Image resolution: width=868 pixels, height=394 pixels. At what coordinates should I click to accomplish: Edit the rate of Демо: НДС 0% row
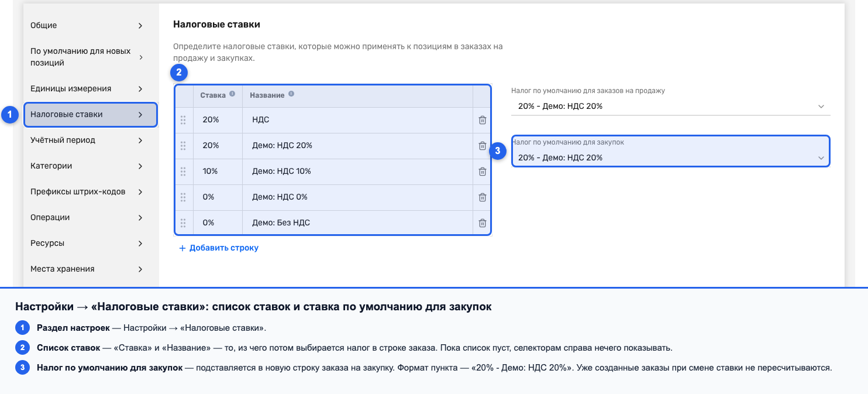218,197
